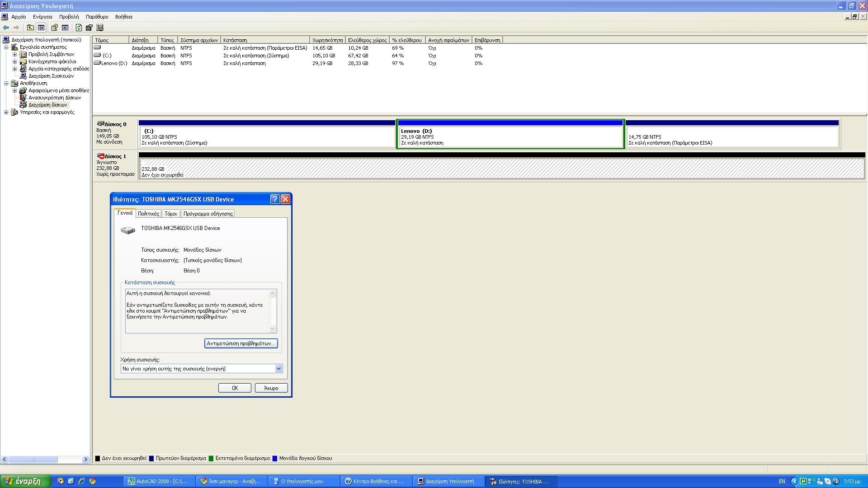Click the disk properties/settings toolbar icon
Image resolution: width=868 pixels, height=488 pixels.
tap(89, 28)
